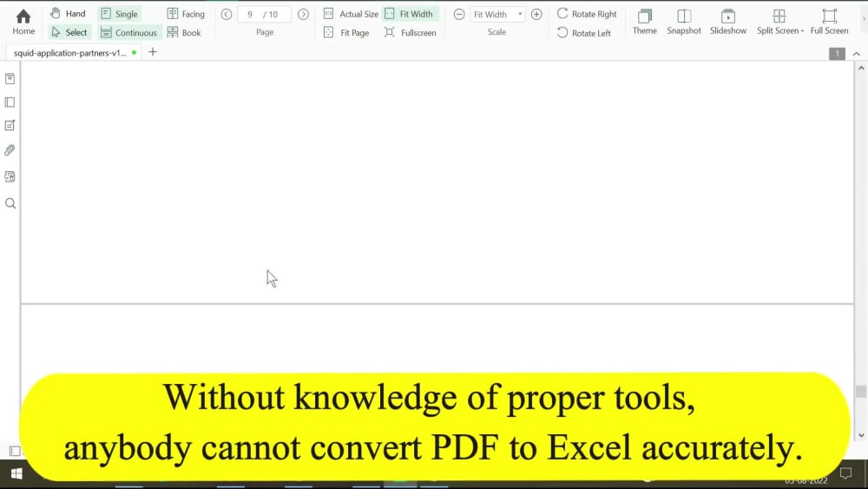868x489 pixels.
Task: Open the Split Screen dropdown
Action: (x=780, y=23)
